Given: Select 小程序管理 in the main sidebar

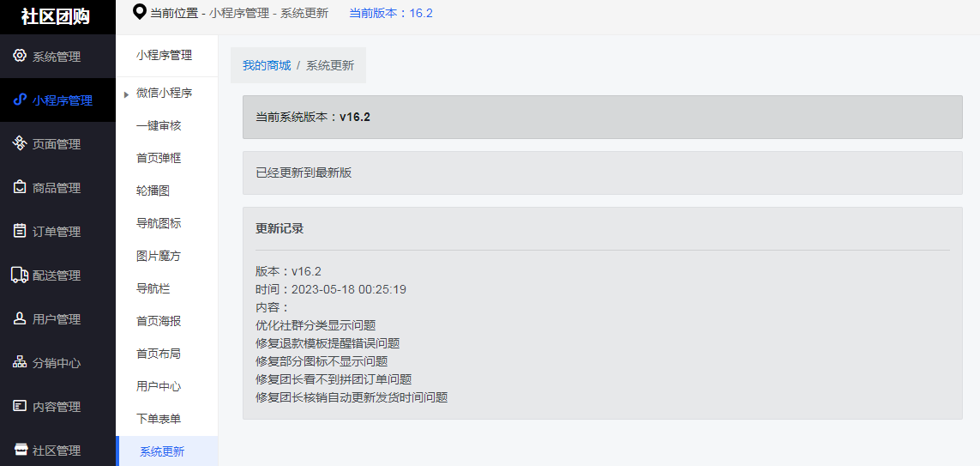Looking at the screenshot, I should pos(57,100).
